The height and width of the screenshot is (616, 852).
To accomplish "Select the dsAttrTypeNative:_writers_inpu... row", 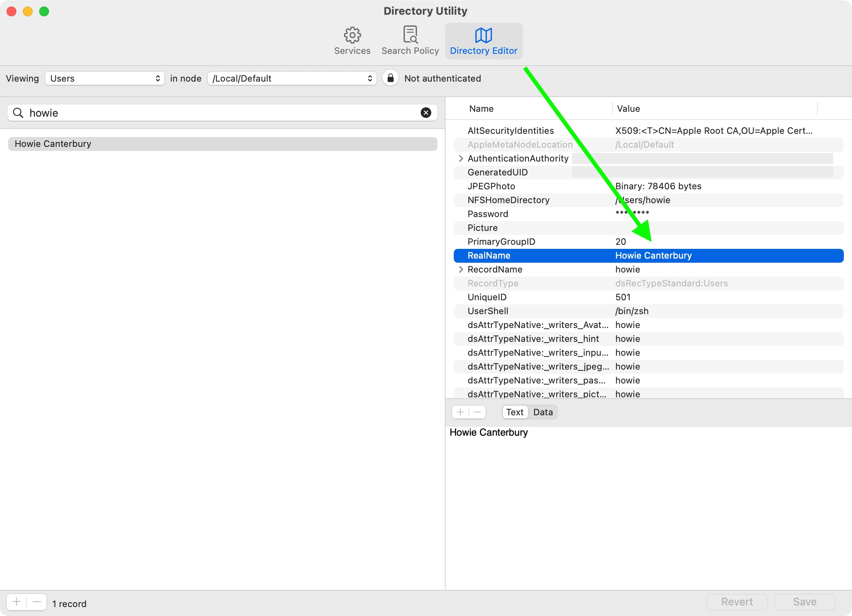I will coord(649,352).
